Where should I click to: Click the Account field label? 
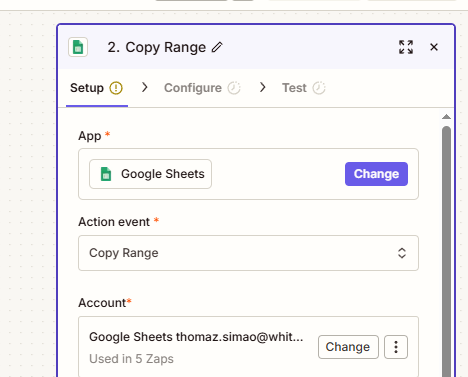[x=102, y=303]
